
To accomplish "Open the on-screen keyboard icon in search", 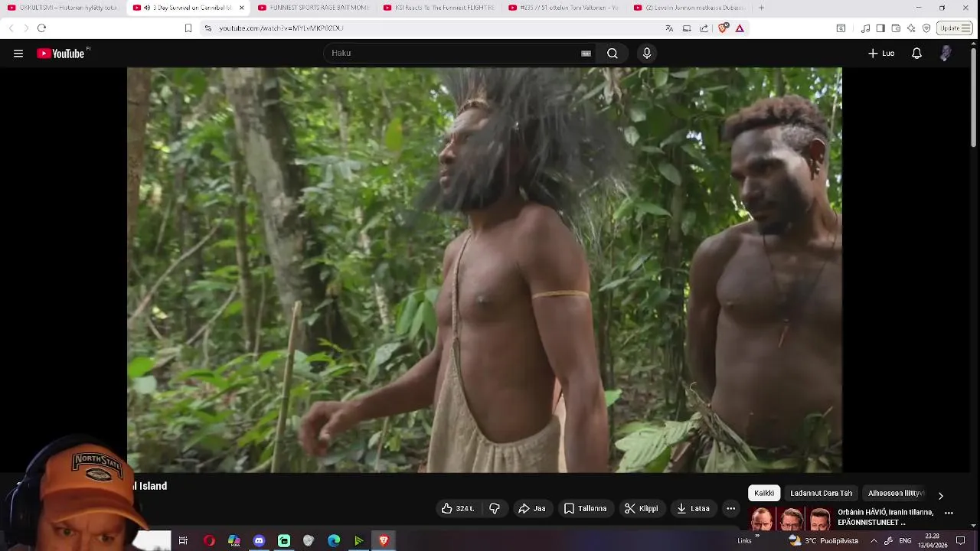I will click(586, 54).
